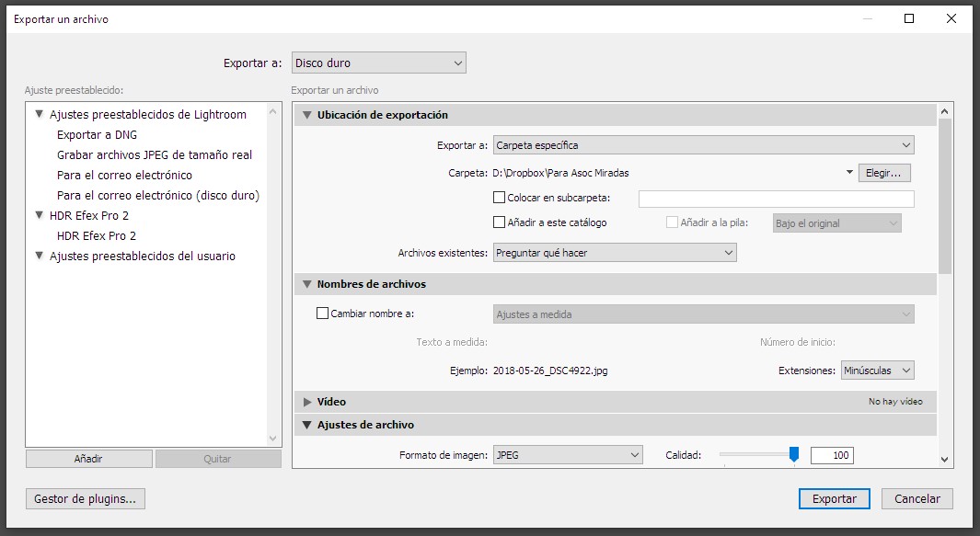Select 'Grabar archivos JPEG de tamaño real' preset

tap(155, 155)
